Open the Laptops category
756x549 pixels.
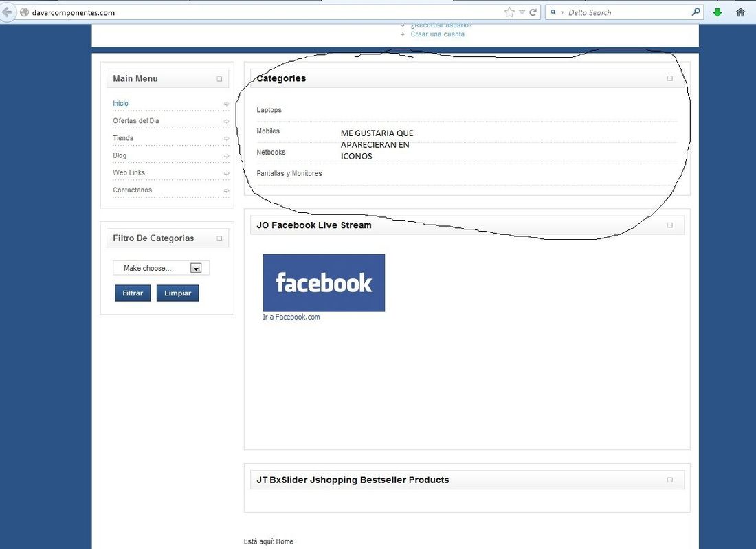click(269, 110)
